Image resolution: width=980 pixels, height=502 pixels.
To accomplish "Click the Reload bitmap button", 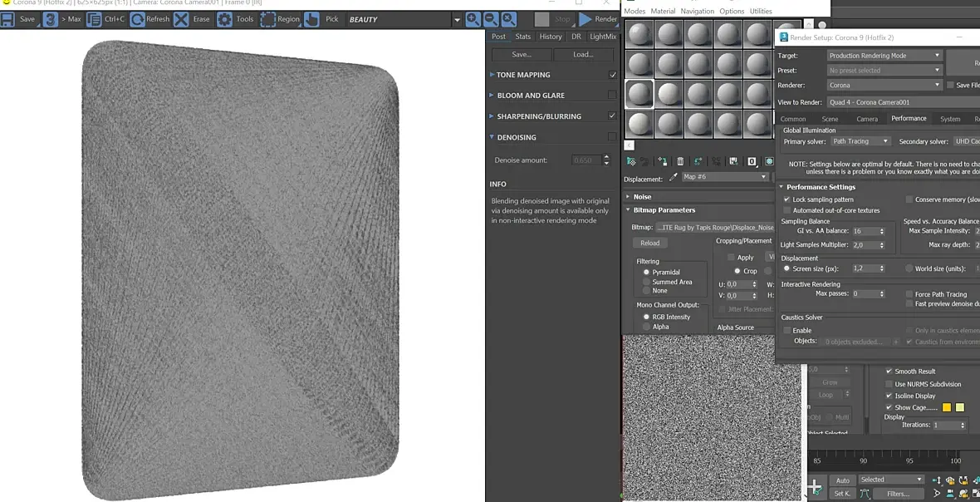I will pos(650,243).
